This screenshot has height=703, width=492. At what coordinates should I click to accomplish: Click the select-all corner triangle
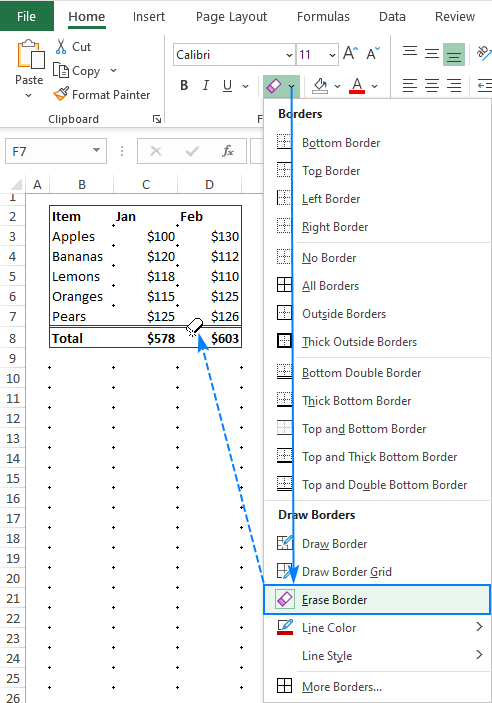click(16, 184)
